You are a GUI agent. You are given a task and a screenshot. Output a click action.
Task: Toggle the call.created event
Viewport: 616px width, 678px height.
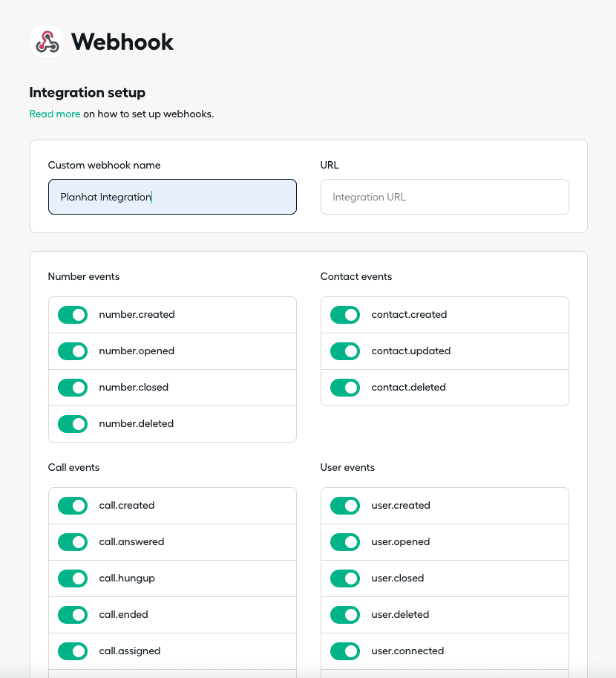pos(73,506)
